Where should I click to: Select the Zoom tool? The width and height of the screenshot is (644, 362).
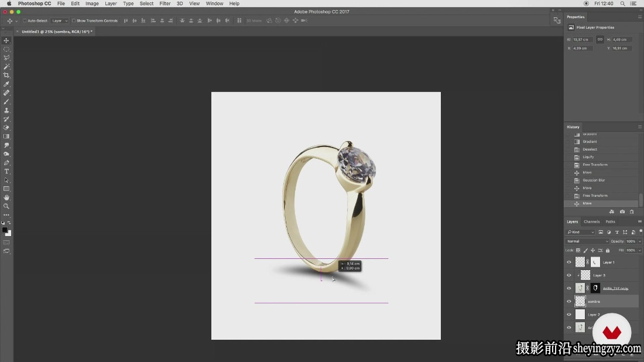6,206
